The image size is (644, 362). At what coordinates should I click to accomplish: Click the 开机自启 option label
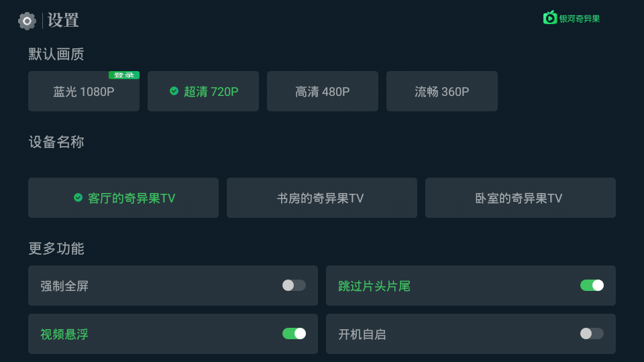coord(362,335)
